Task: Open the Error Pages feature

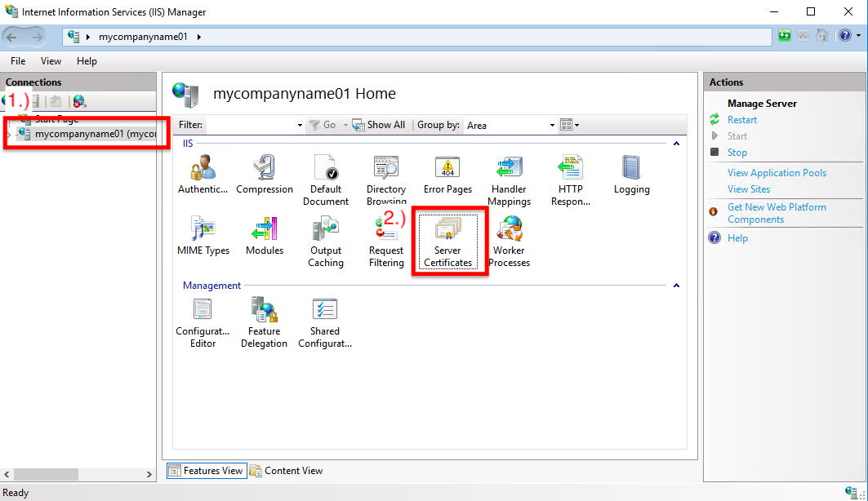Action: click(447, 174)
